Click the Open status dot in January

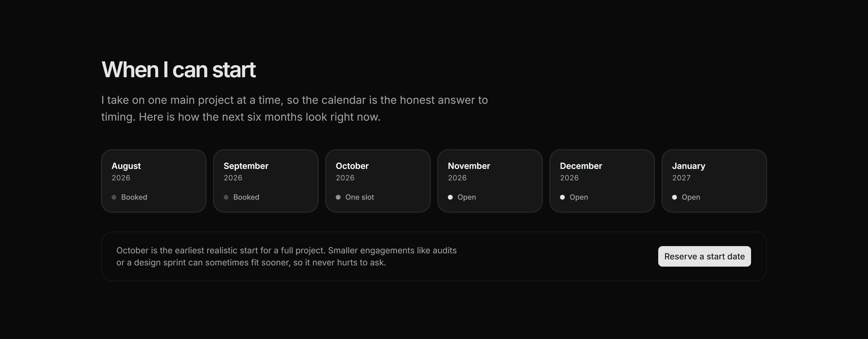[x=674, y=197]
